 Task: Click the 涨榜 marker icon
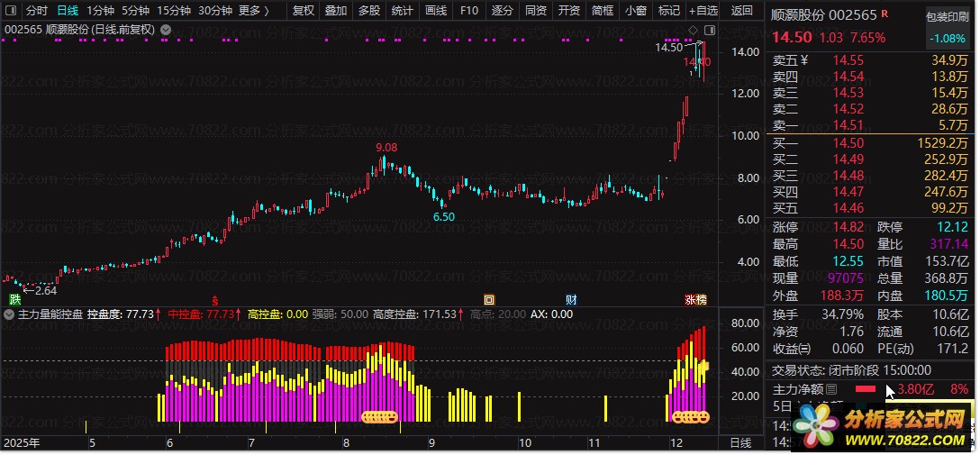click(695, 300)
